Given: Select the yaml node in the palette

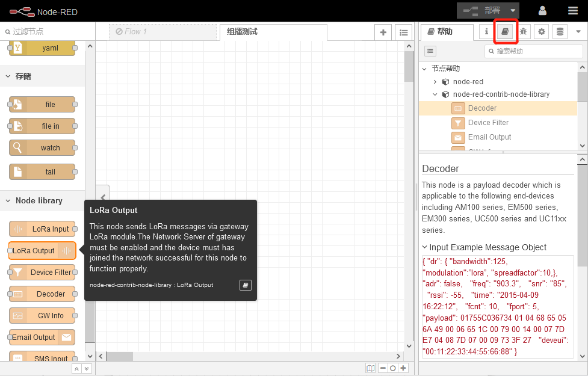Looking at the screenshot, I should 42,48.
